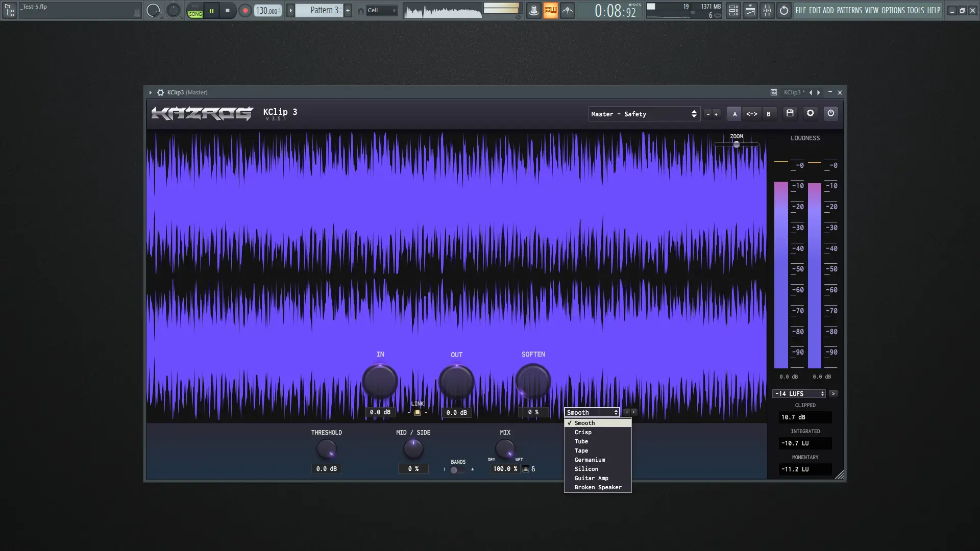
Task: Choose Broken Speaker mode option
Action: coord(598,487)
